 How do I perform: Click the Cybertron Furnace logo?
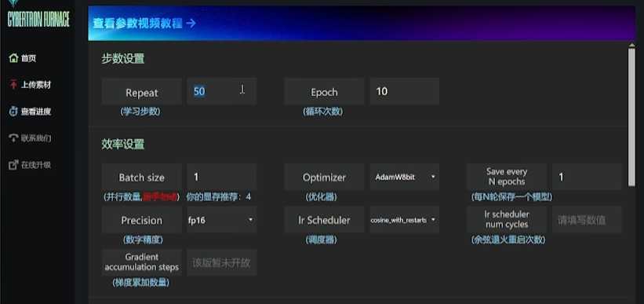point(38,16)
